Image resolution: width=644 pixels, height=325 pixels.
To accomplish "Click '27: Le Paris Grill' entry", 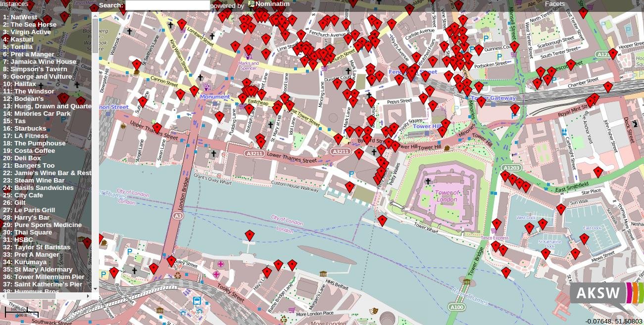I will point(29,210).
